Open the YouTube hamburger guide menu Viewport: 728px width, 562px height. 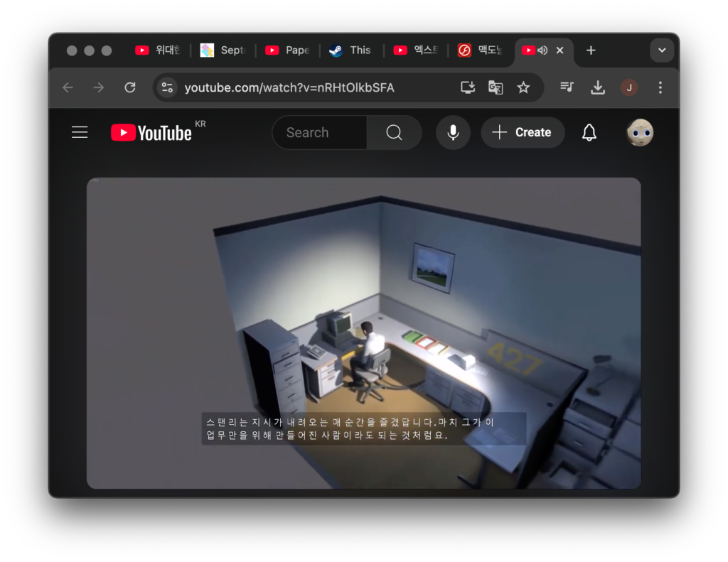point(80,132)
